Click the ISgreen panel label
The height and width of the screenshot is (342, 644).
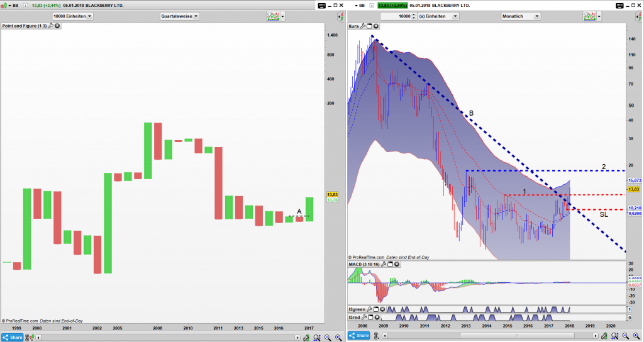click(x=357, y=309)
